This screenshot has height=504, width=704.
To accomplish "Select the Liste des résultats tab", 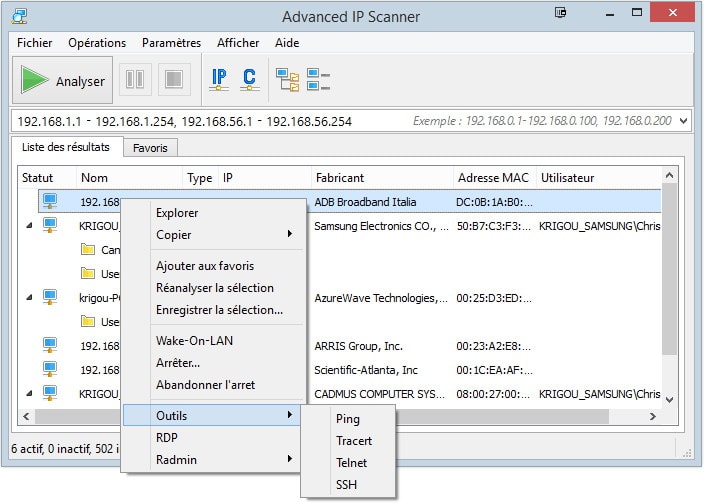I will click(x=66, y=147).
